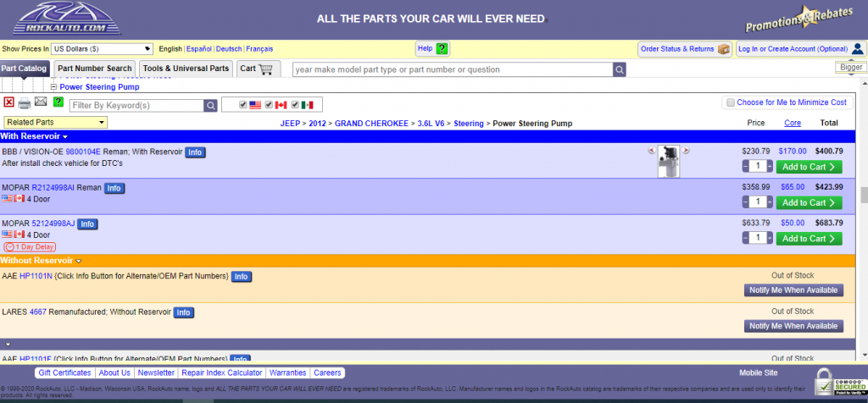This screenshot has height=403, width=868.
Task: Click the Core column header link
Action: coord(793,123)
